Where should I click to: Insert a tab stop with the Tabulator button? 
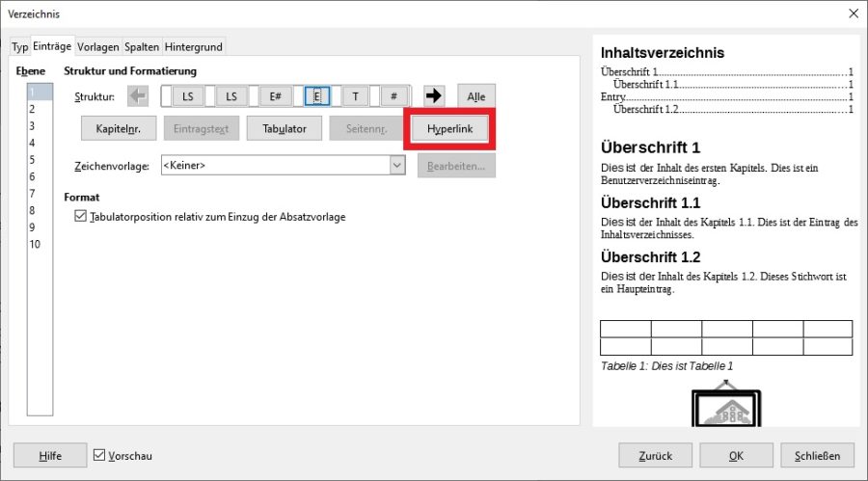pyautogui.click(x=284, y=128)
